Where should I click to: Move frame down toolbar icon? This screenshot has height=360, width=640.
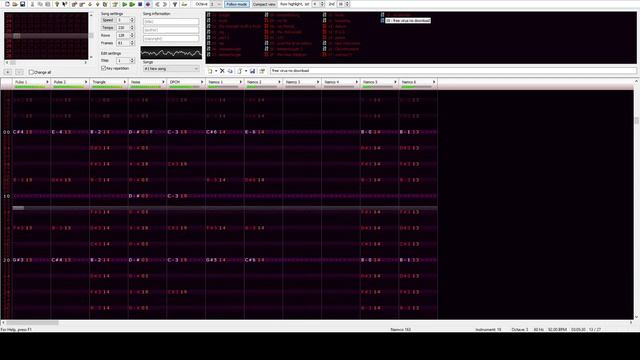click(90, 4)
